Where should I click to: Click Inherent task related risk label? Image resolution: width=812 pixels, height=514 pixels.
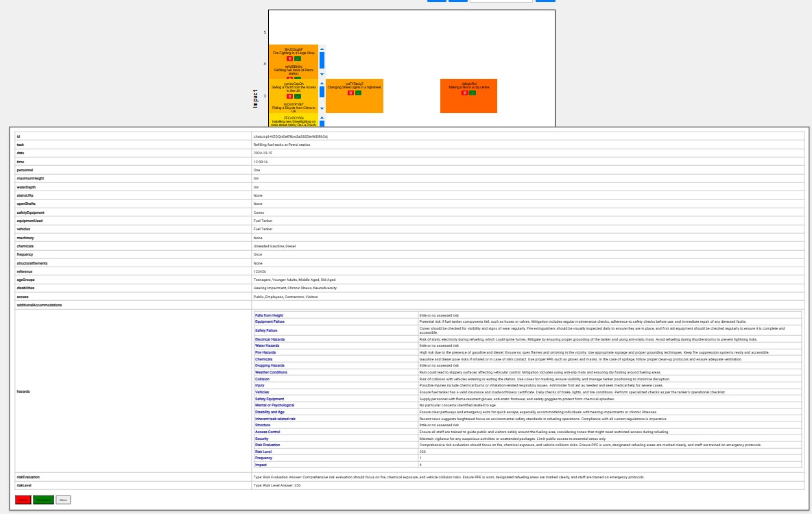pos(275,419)
